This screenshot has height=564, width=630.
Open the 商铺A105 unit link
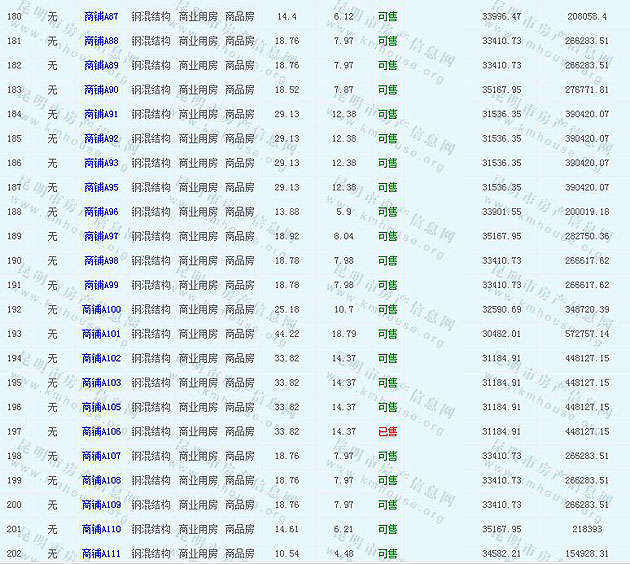[101, 407]
